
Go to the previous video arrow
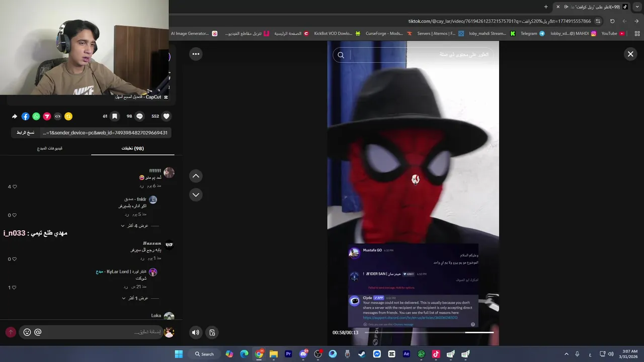coord(196,176)
